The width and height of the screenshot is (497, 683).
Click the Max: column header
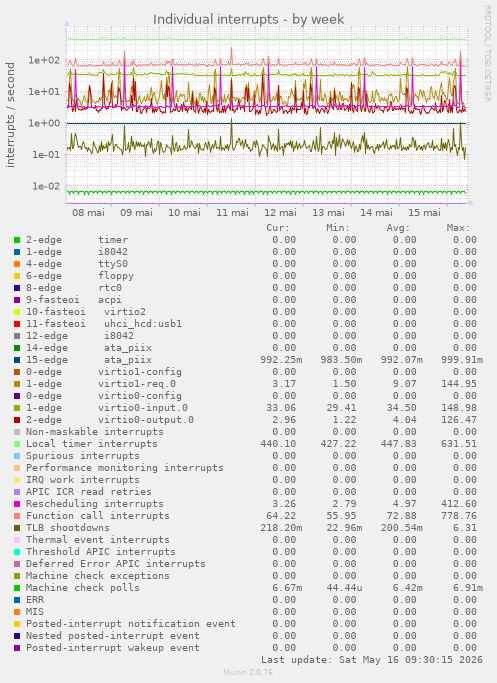click(458, 228)
